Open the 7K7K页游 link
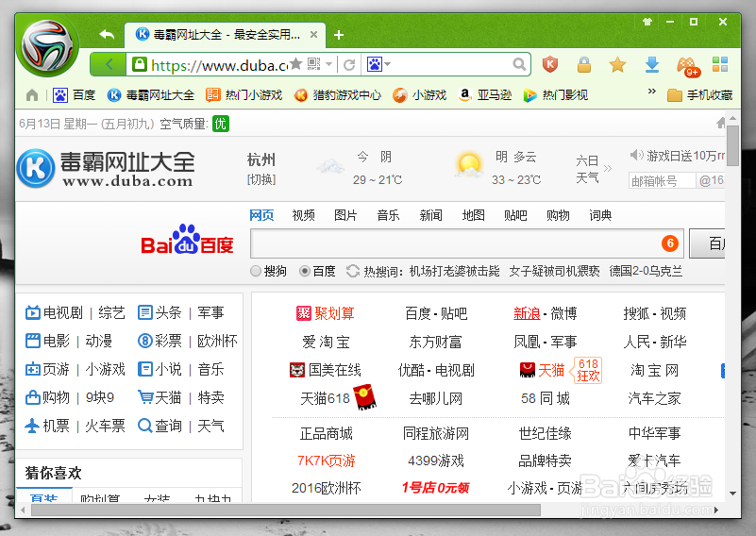The width and height of the screenshot is (756, 536). (326, 461)
